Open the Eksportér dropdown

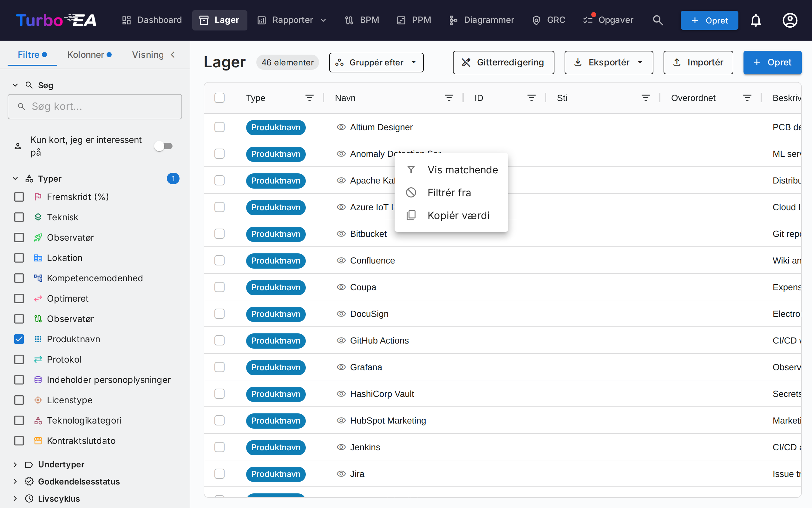(609, 63)
